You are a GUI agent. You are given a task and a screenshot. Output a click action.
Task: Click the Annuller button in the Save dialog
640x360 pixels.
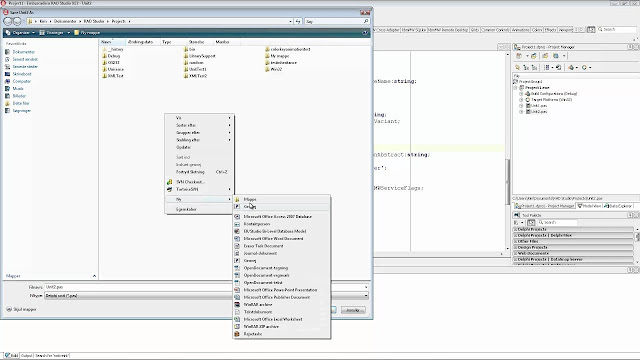coord(353,310)
